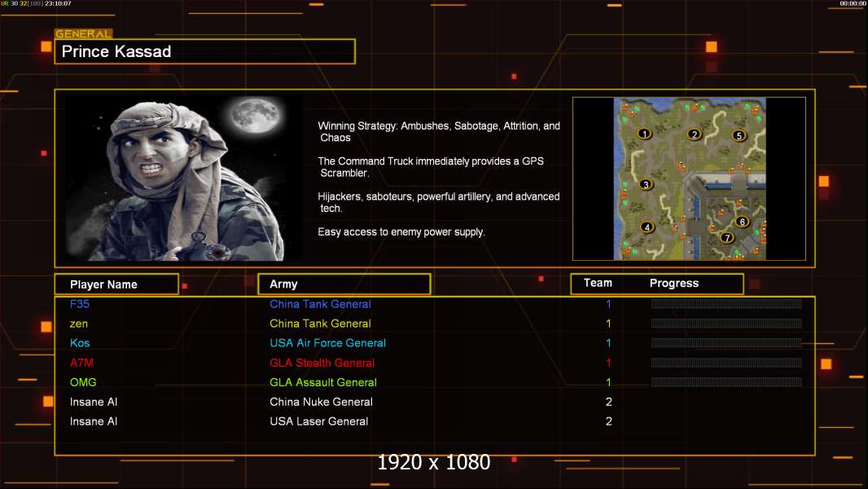Click the GLA Assault General army entry
This screenshot has height=489, width=868.
tap(323, 382)
